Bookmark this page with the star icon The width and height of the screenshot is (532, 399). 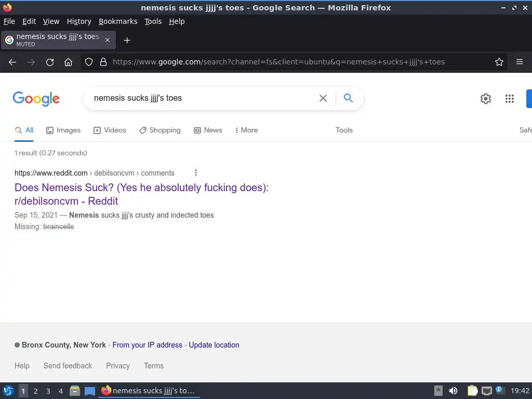[499, 62]
